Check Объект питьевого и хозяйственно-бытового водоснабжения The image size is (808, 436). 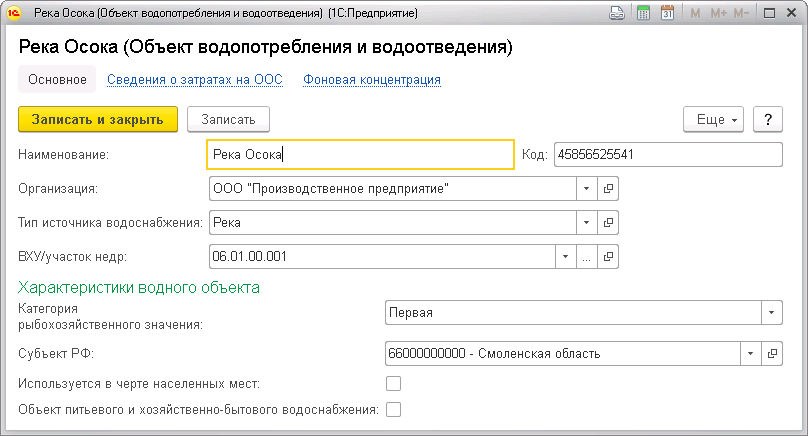coord(393,409)
